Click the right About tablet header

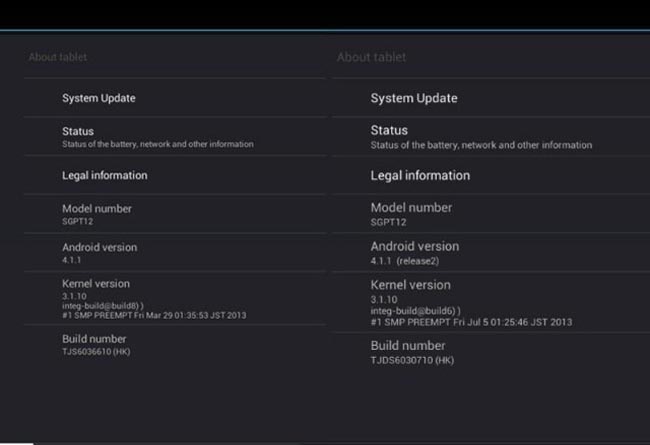pyautogui.click(x=371, y=57)
